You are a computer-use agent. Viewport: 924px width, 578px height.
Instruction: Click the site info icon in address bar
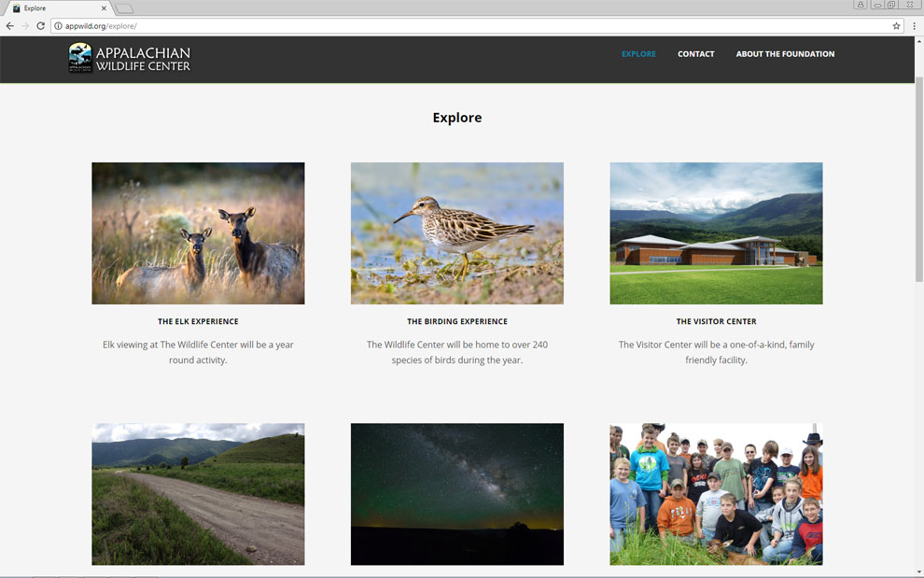[58, 26]
